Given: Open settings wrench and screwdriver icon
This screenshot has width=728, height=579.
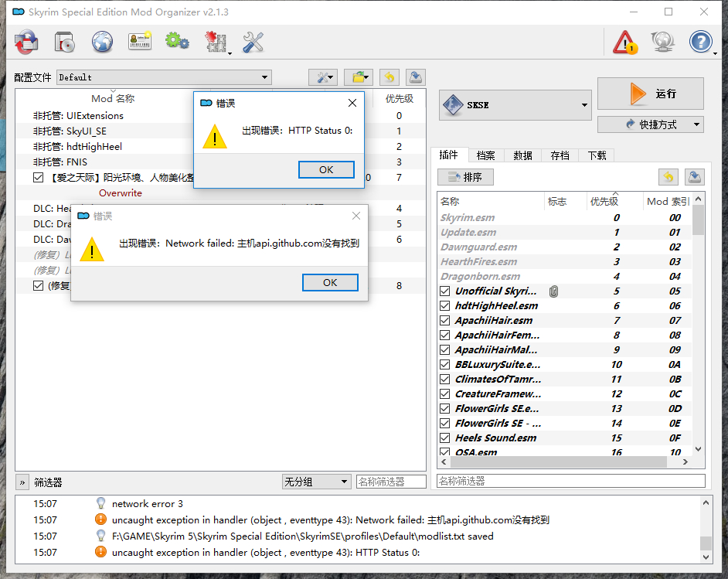Looking at the screenshot, I should point(253,42).
